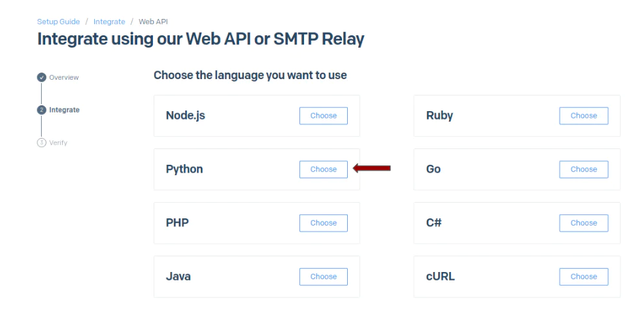This screenshot has height=323, width=644.
Task: Open the Setup Guide breadcrumb link
Action: click(x=58, y=22)
